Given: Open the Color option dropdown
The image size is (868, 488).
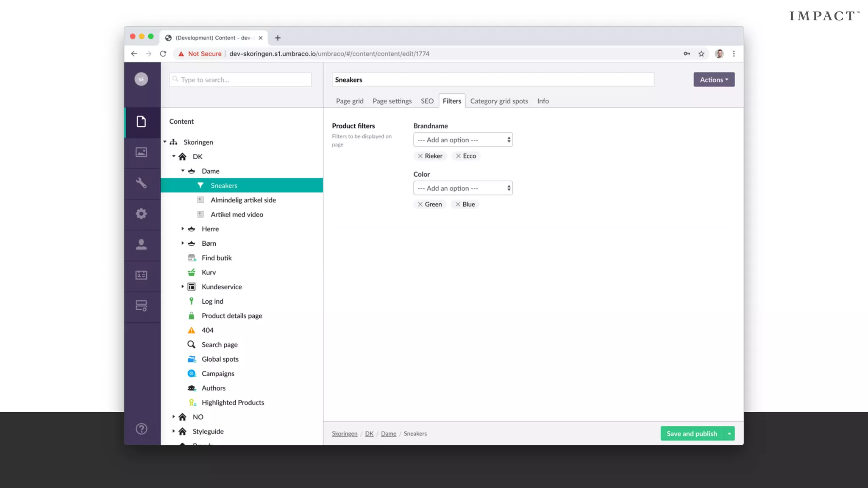Looking at the screenshot, I should [x=463, y=188].
